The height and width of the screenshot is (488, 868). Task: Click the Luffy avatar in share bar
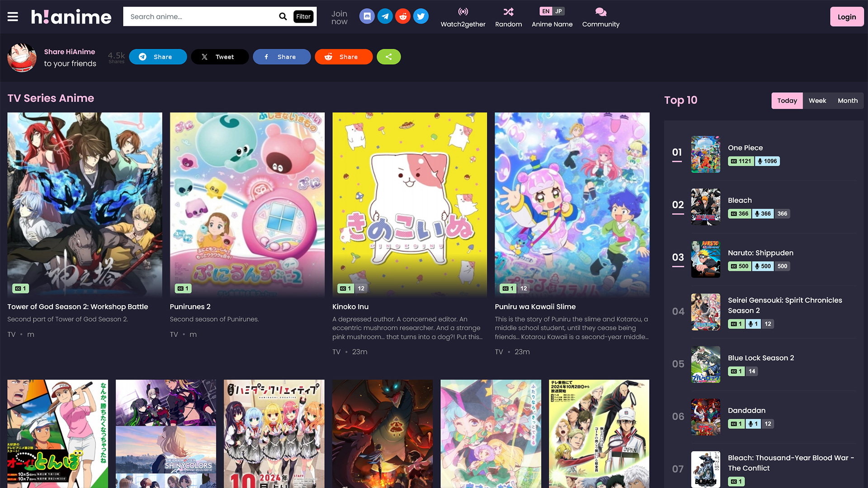(x=22, y=57)
